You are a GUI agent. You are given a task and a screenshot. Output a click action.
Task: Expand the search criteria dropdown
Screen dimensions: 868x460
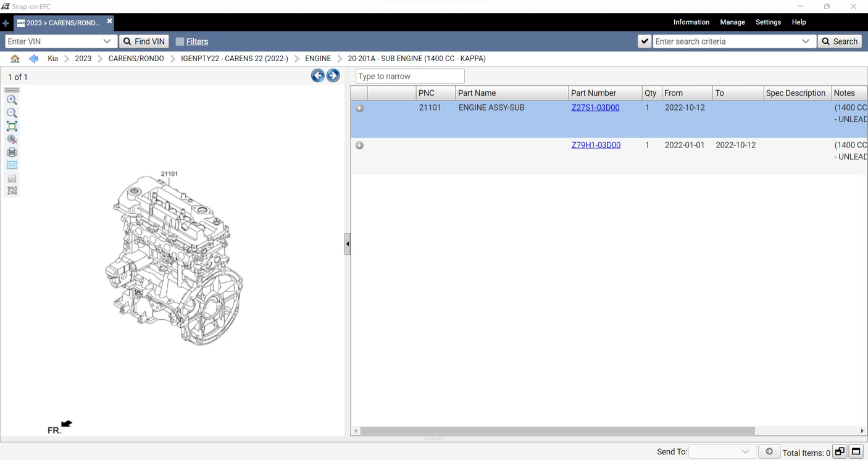805,41
